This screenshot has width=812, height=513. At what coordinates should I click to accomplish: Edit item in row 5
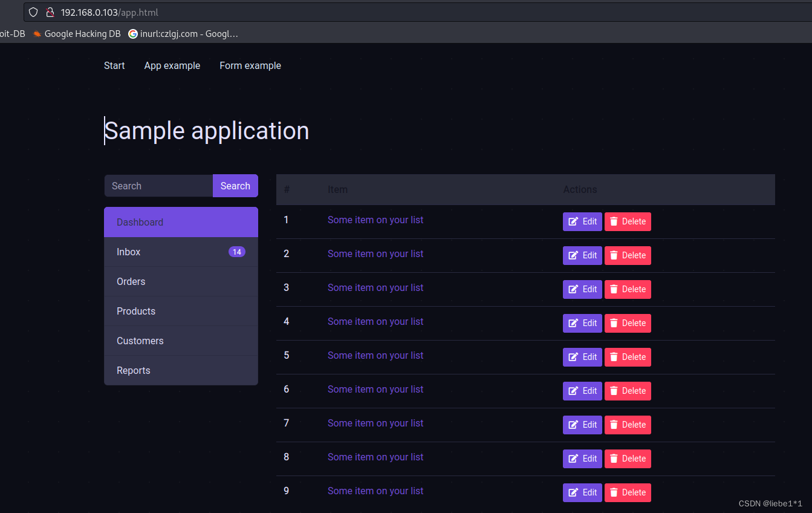click(582, 357)
